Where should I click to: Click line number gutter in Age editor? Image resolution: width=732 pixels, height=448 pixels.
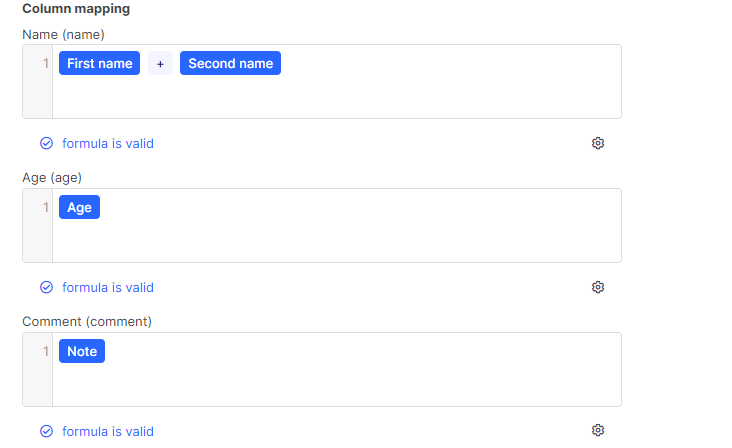click(37, 225)
